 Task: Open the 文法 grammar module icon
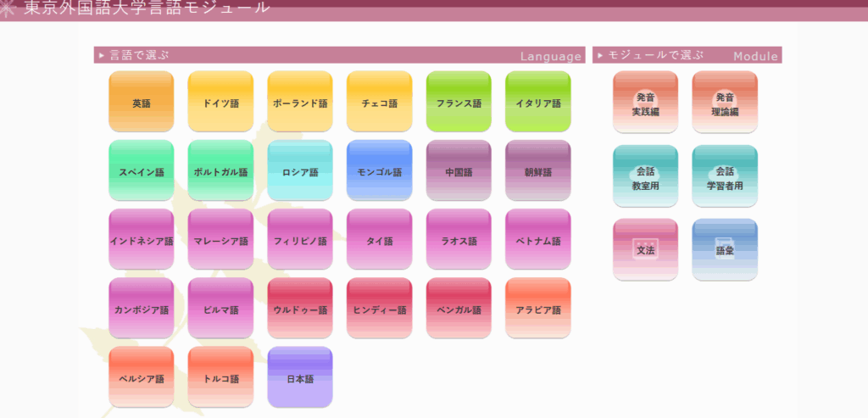(x=645, y=249)
